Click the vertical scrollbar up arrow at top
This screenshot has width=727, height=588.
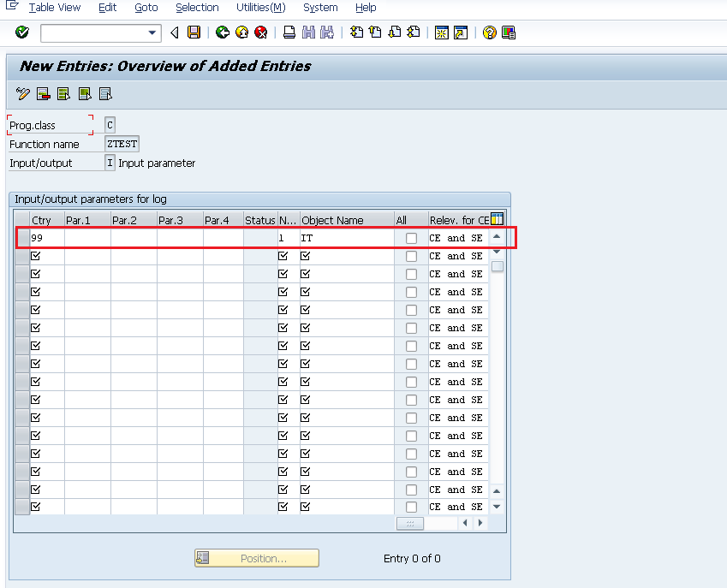pyautogui.click(x=497, y=236)
